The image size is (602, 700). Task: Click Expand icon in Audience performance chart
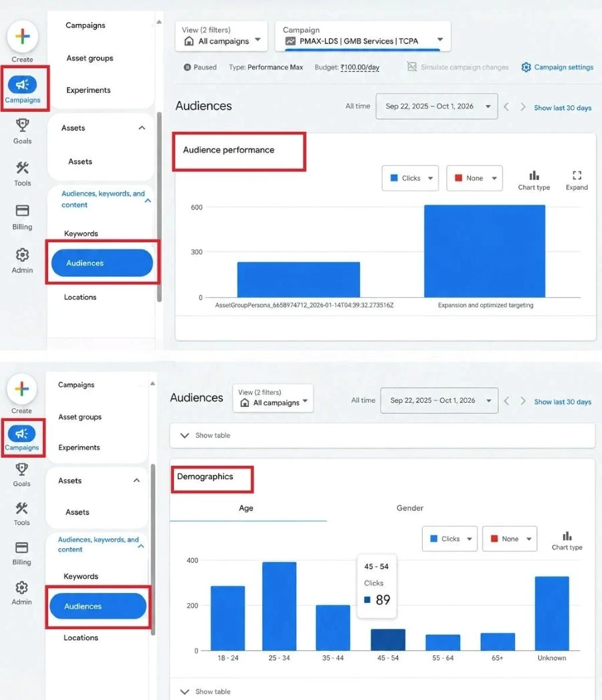coord(577,175)
